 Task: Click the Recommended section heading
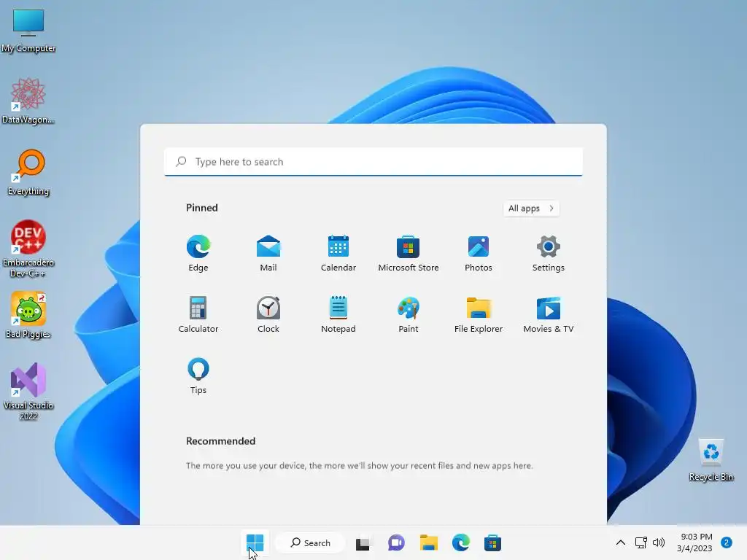pyautogui.click(x=220, y=441)
